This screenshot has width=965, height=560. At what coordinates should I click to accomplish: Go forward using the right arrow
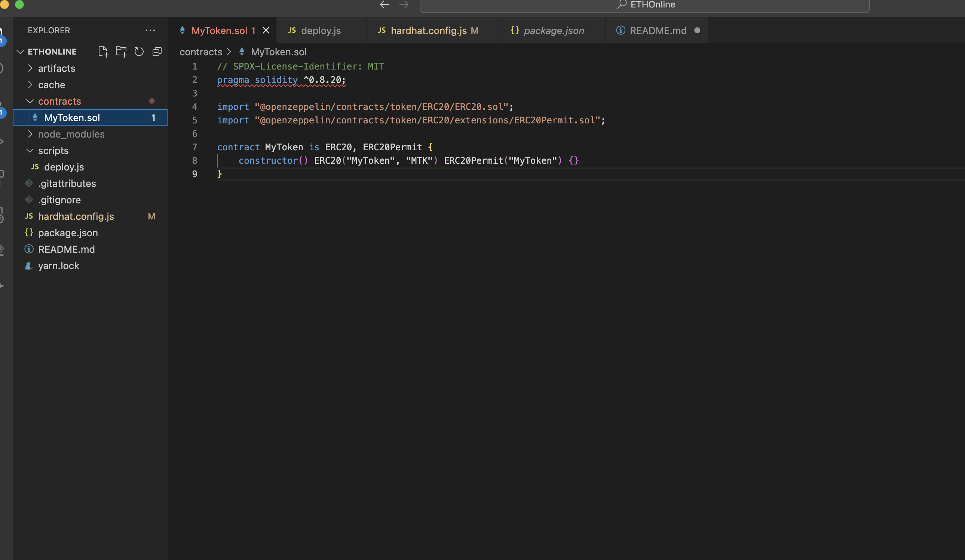coord(404,4)
